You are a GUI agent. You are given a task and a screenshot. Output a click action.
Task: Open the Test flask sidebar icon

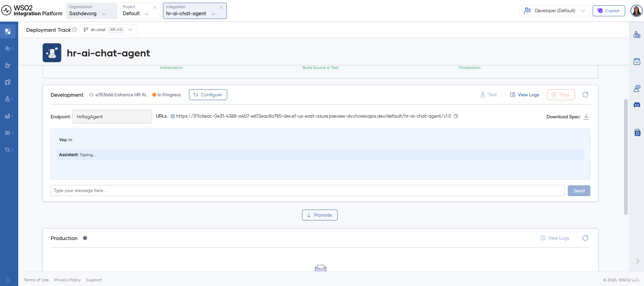tap(8, 99)
